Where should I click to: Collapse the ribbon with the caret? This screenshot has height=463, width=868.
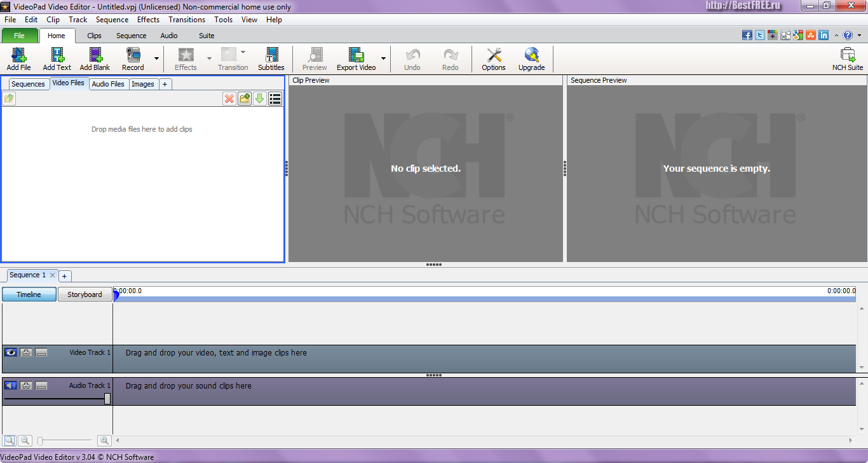pyautogui.click(x=836, y=36)
